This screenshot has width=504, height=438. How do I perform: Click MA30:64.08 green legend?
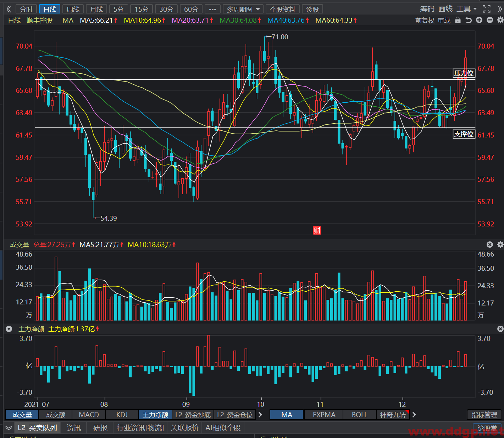[240, 21]
